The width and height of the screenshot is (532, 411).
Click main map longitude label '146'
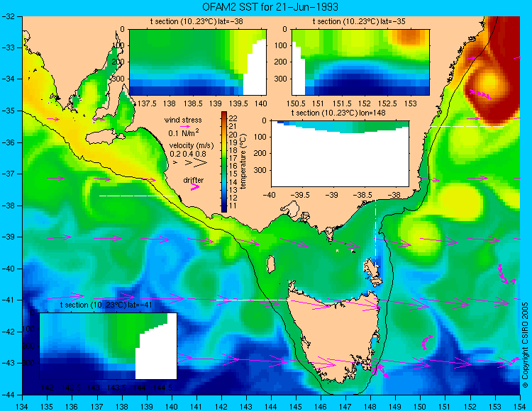(x=321, y=406)
